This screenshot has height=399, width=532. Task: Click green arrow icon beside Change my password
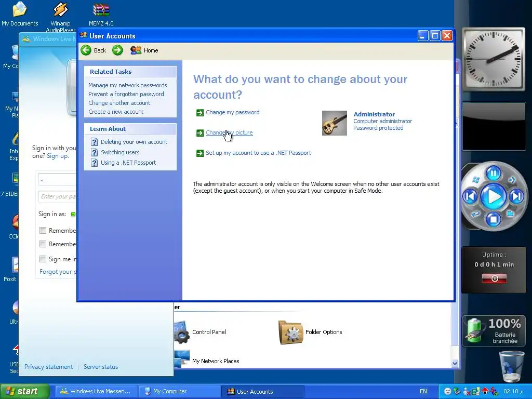(200, 113)
